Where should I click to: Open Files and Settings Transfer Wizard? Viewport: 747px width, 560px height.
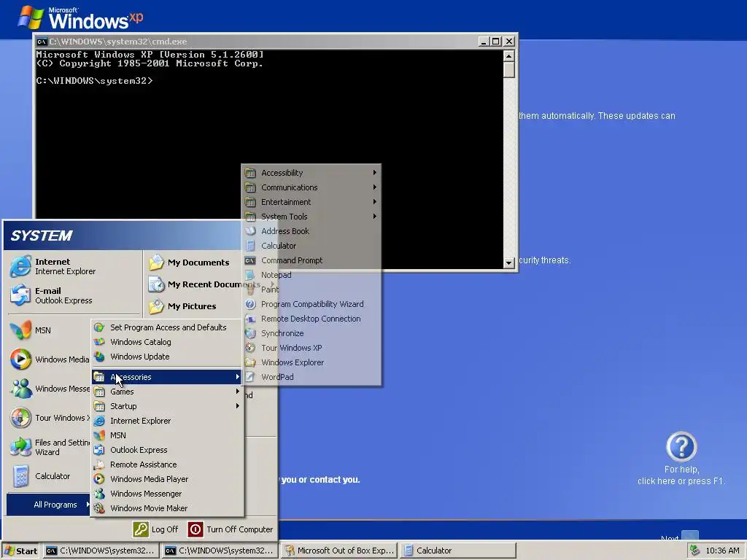50,447
